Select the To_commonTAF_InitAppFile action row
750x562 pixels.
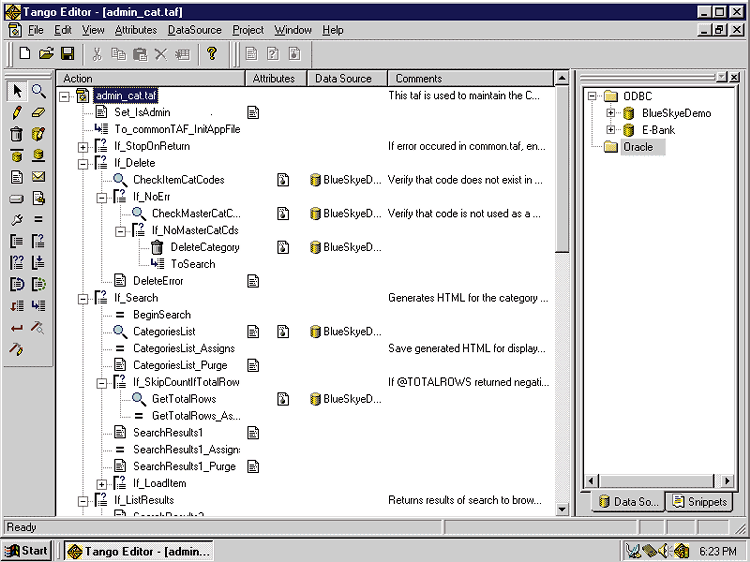point(177,129)
